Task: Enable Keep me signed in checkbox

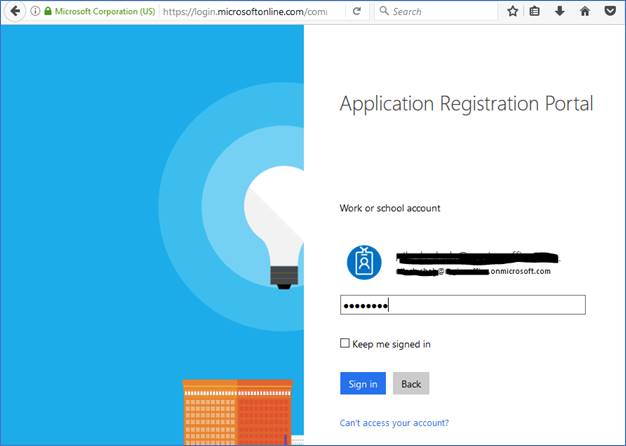Action: [345, 343]
